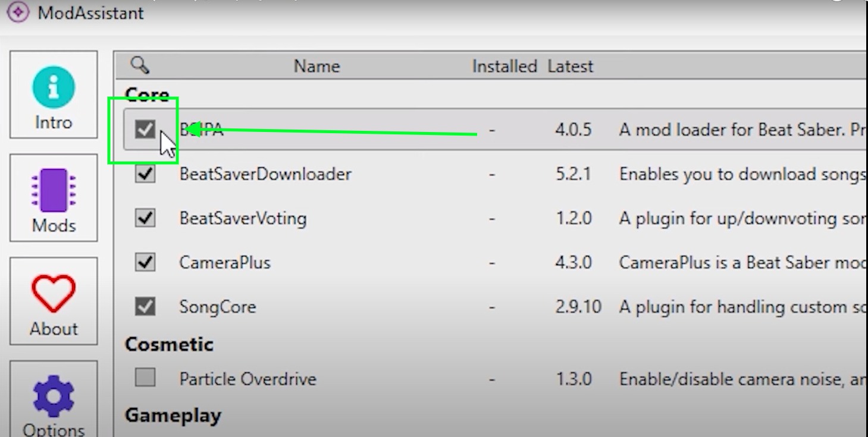Select the BeatSaverVoting mod name
The width and height of the screenshot is (868, 437).
pyautogui.click(x=243, y=218)
